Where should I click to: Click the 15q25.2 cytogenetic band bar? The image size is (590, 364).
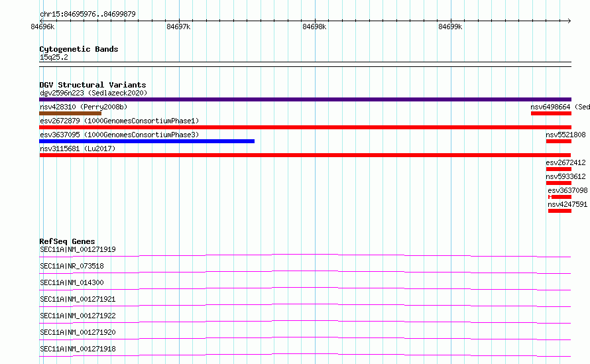point(305,64)
